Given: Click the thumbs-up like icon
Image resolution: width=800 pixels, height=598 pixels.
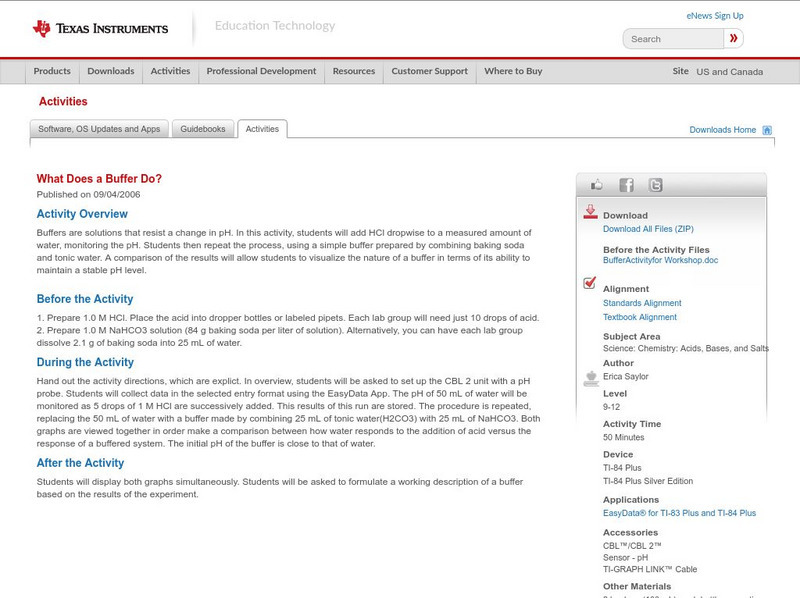Looking at the screenshot, I should coord(596,185).
